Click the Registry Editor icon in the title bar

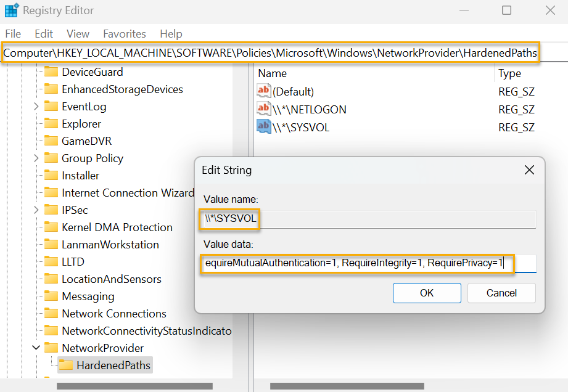coord(10,10)
